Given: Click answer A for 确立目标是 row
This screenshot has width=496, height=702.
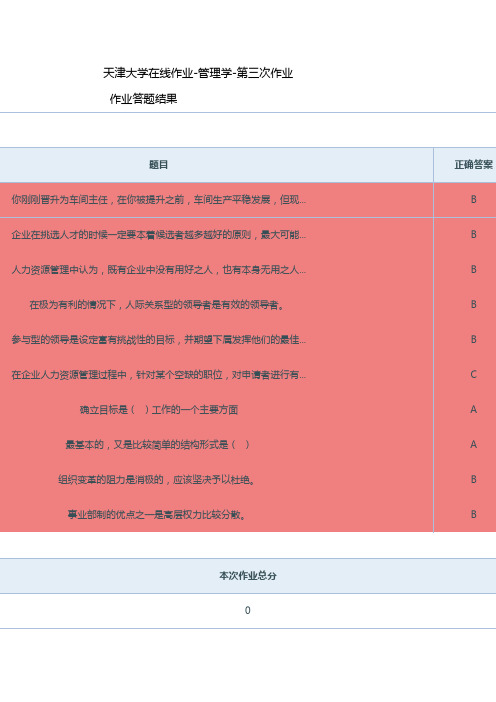Looking at the screenshot, I should click(474, 409).
